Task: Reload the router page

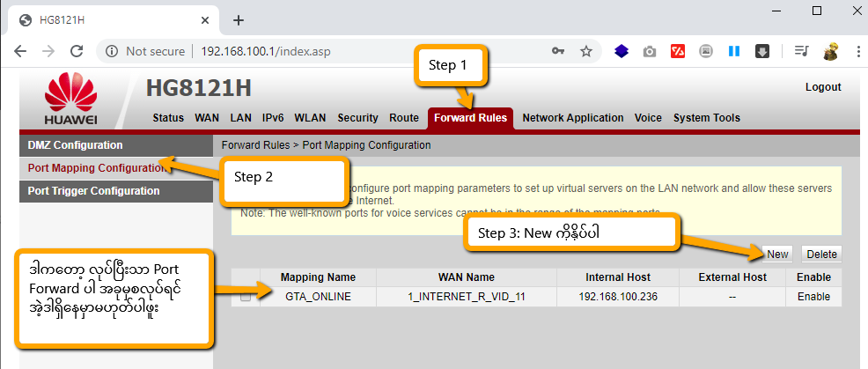Action: click(x=77, y=52)
